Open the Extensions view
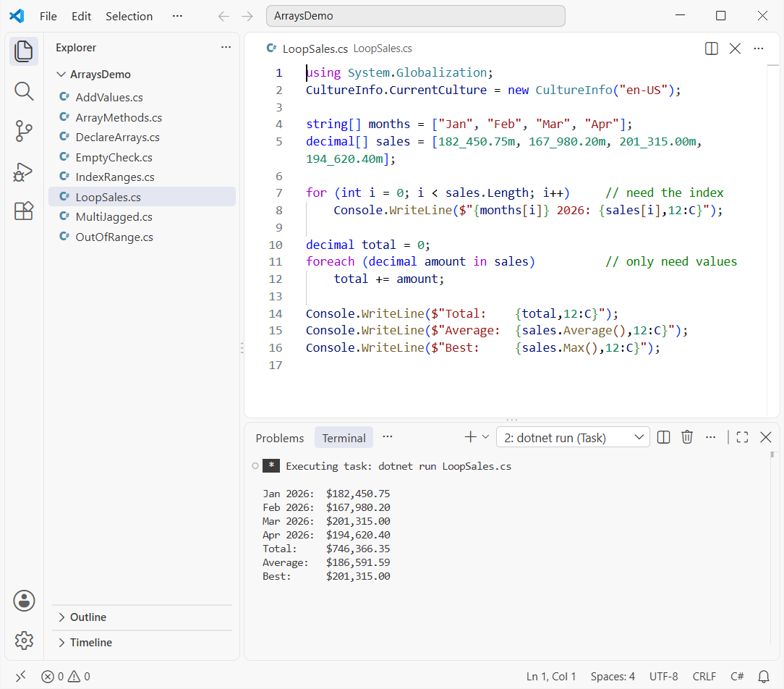This screenshot has width=784, height=689. click(23, 211)
